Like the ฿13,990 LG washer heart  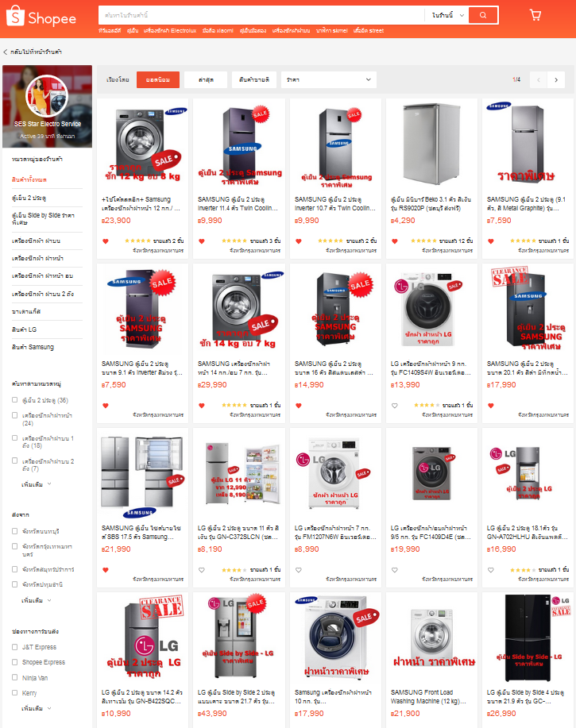tap(394, 406)
